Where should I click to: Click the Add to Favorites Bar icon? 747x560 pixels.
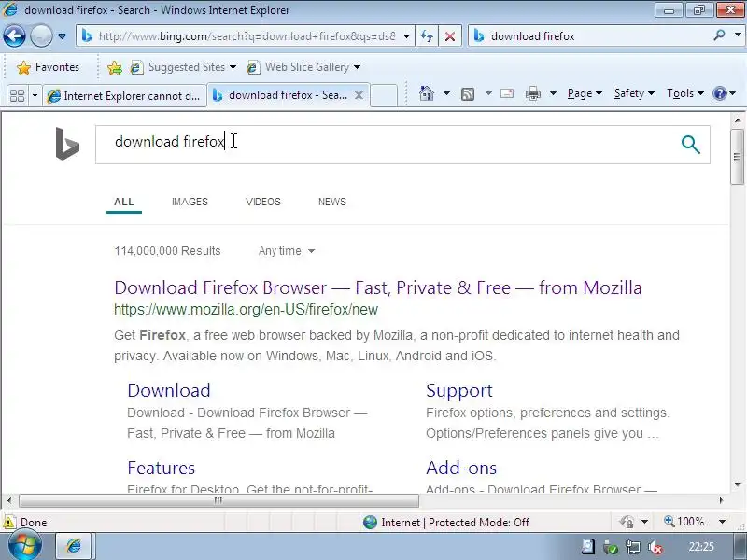115,67
